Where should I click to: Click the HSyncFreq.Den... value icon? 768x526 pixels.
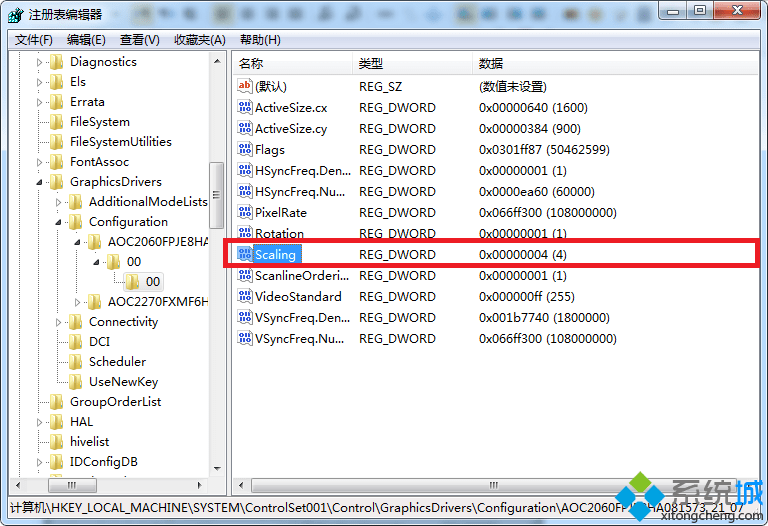[245, 170]
